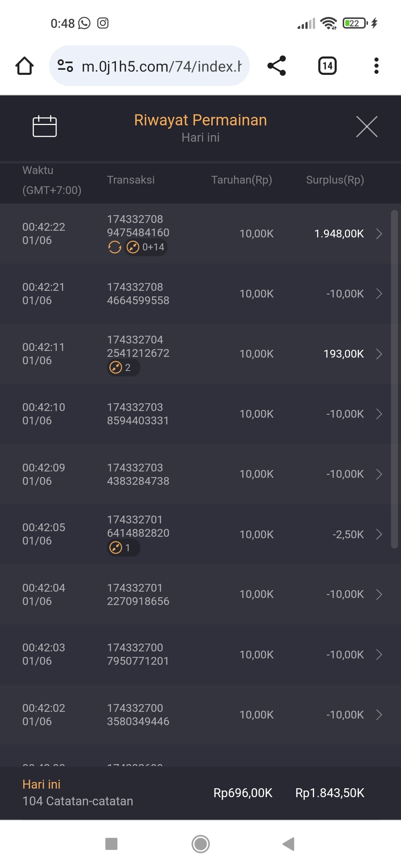
Task: Open the three-dot browser menu
Action: tap(376, 66)
